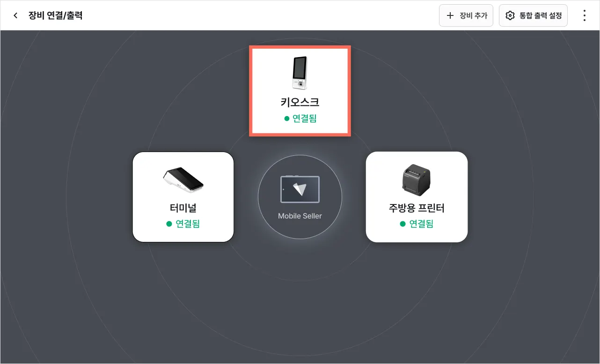Select the kiosk device image
Screen dimensions: 600x364
pyautogui.click(x=300, y=73)
